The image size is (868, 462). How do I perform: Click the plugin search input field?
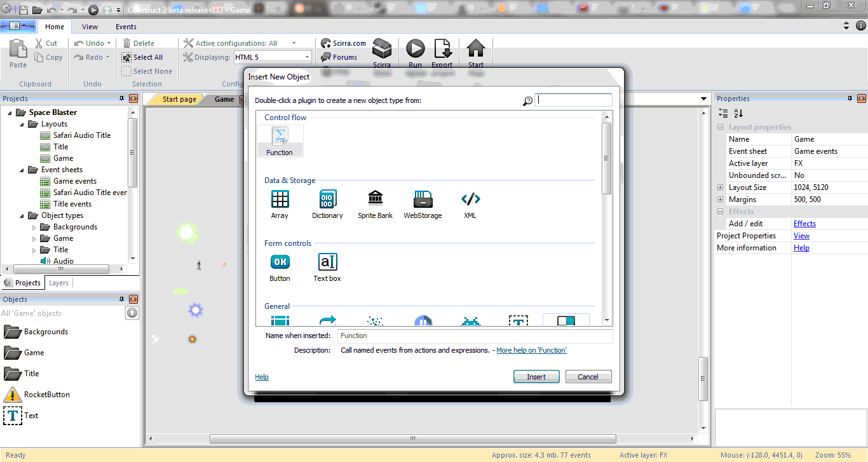coord(574,100)
